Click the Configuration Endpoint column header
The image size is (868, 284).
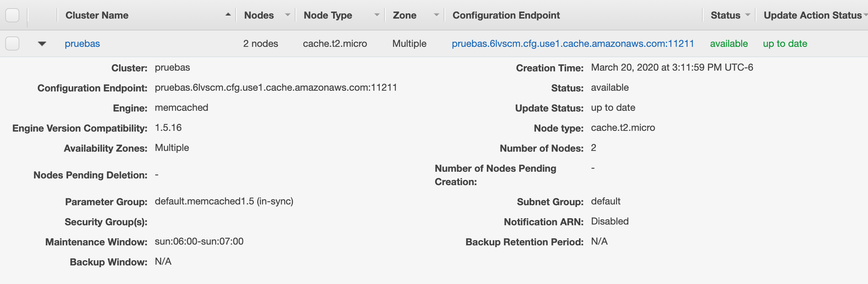point(506,15)
